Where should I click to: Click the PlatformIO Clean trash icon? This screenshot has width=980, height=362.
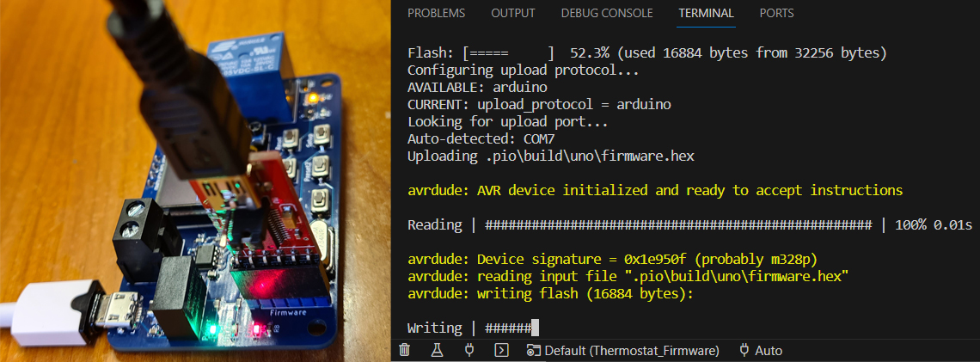(405, 351)
